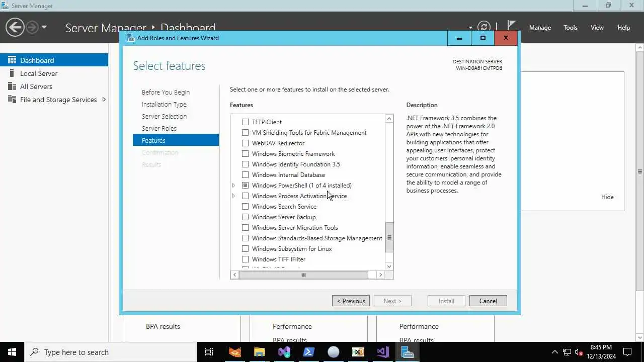Go to the Server Roles wizard step
Image resolution: width=644 pixels, height=362 pixels.
(x=159, y=128)
